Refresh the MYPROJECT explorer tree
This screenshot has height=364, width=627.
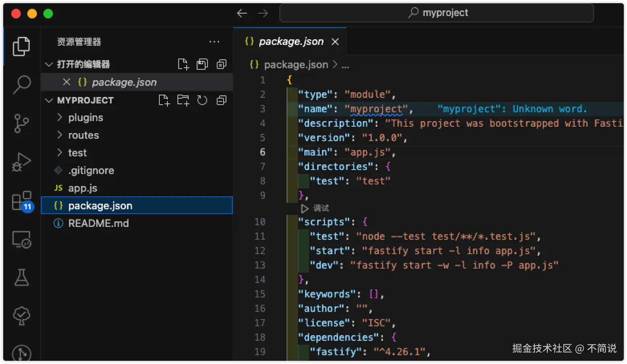pos(202,100)
